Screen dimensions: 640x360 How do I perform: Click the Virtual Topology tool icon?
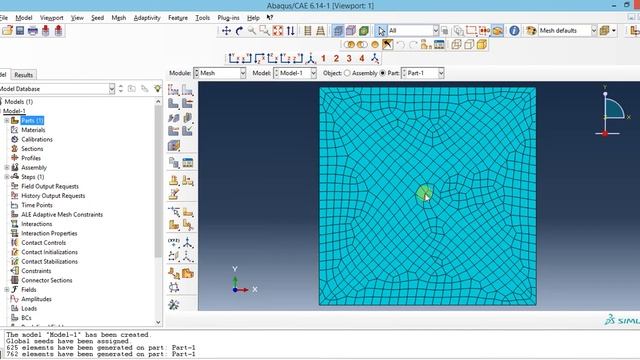(173, 274)
